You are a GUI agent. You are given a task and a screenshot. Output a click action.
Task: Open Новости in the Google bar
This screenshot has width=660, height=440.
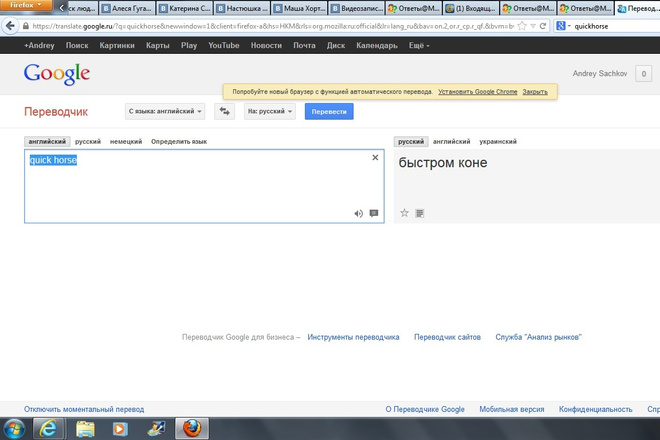266,45
